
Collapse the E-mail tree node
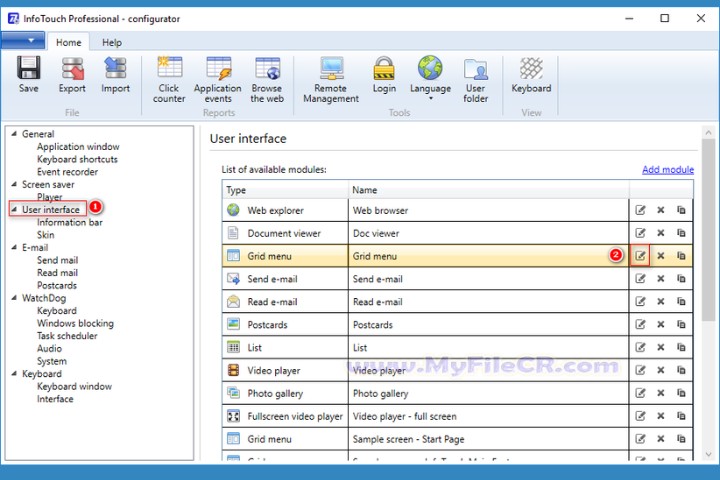(x=14, y=247)
